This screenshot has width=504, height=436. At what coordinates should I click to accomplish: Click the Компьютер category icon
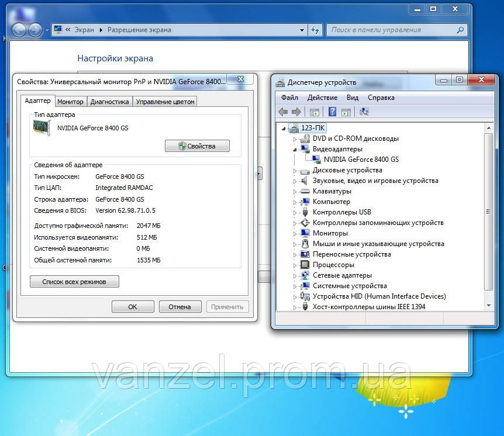(x=305, y=202)
